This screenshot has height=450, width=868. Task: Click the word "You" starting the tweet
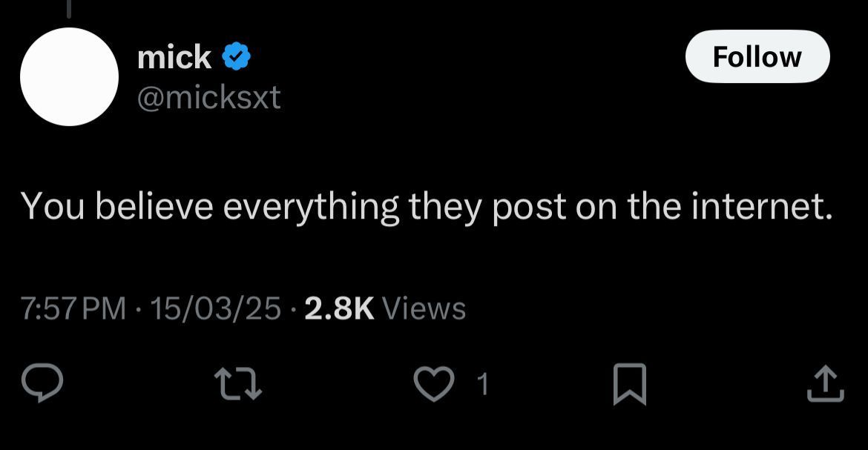[x=53, y=206]
